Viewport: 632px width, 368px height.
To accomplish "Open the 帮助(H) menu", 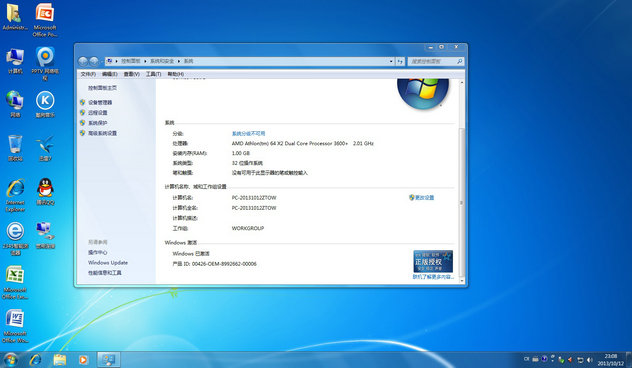I will [175, 74].
